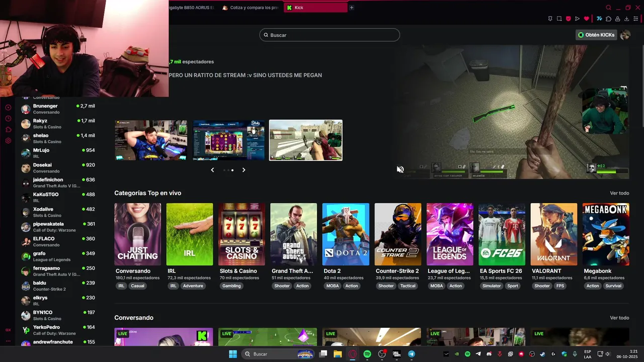Select the slots game carousel thumbnail
The width and height of the screenshot is (644, 362).
(x=229, y=140)
